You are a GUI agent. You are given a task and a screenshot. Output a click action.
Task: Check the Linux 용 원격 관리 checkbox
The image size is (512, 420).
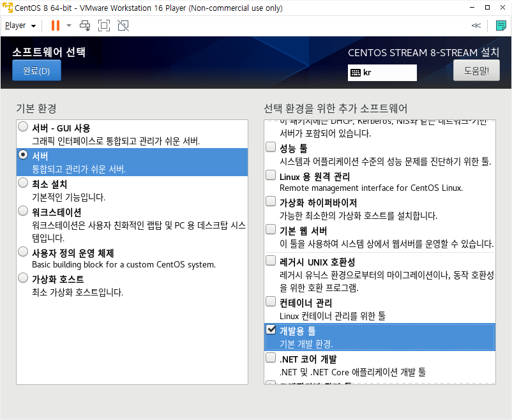(271, 175)
